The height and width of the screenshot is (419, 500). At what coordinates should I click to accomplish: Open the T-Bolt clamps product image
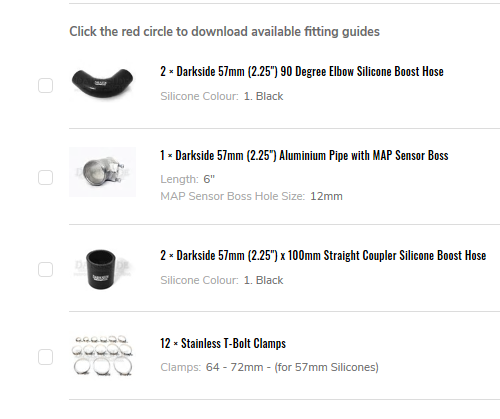coord(102,356)
